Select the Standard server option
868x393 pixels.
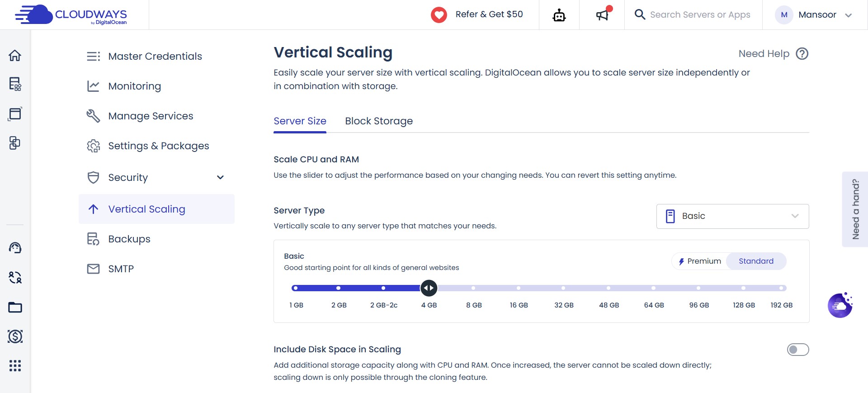[756, 261]
